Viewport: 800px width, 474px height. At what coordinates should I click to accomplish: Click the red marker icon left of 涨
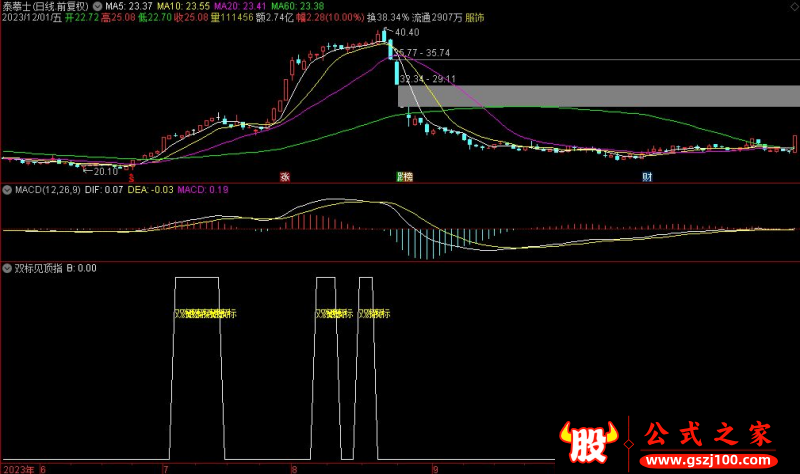coord(132,177)
